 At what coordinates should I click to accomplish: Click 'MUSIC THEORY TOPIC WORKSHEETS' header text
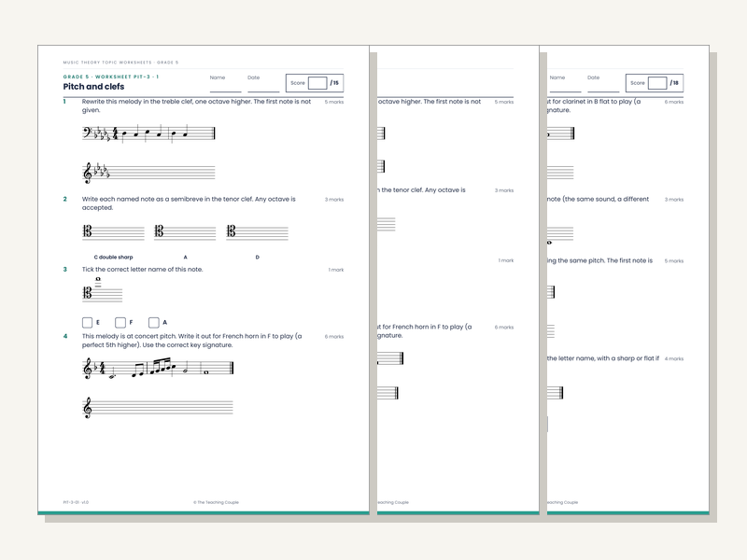point(107,63)
